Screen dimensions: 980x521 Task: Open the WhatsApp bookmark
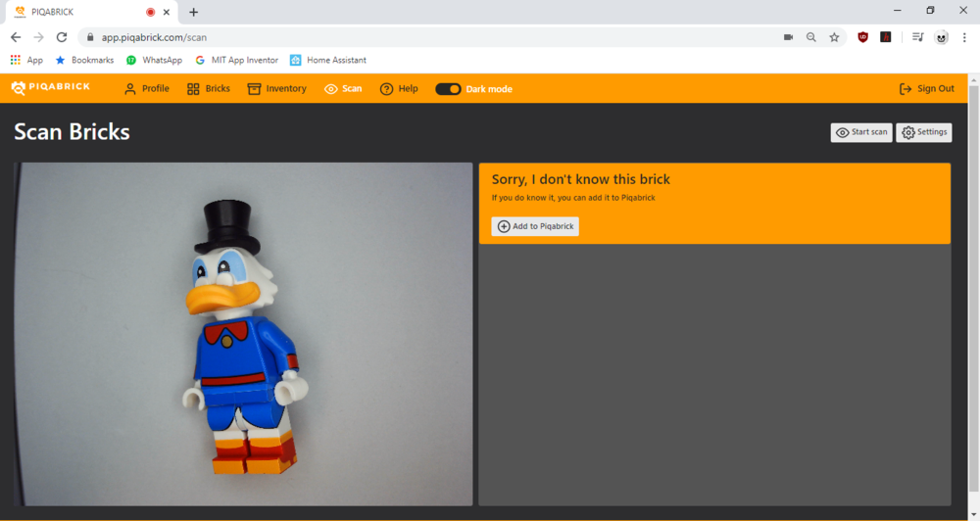(x=155, y=60)
